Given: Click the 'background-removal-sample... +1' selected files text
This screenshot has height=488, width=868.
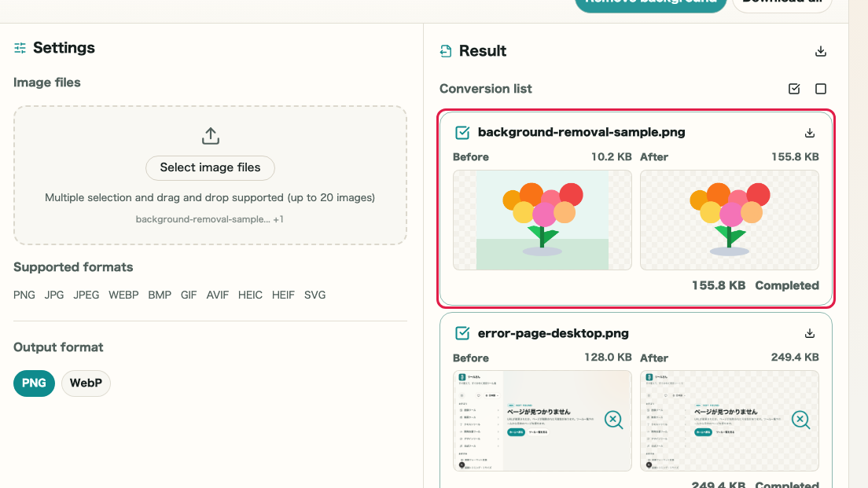Looking at the screenshot, I should [210, 219].
